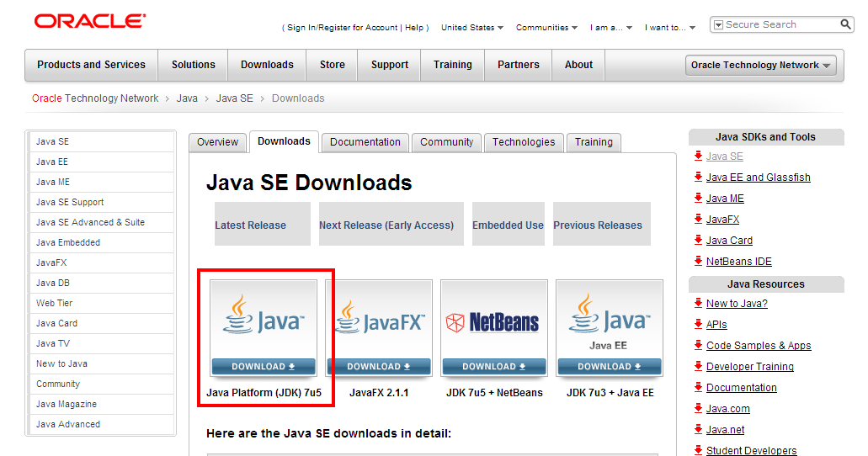The width and height of the screenshot is (868, 456).
Task: Click Oracle Technology Network breadcrumb
Action: pos(95,98)
